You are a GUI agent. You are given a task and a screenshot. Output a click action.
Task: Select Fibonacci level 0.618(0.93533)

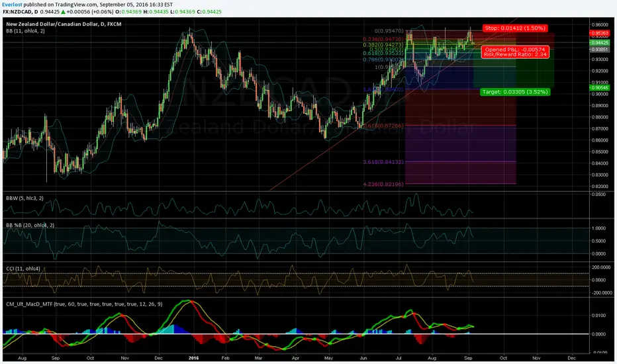pyautogui.click(x=383, y=53)
